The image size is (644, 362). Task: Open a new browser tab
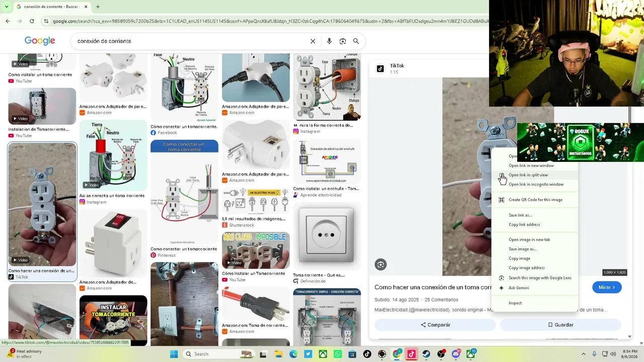pos(98,7)
